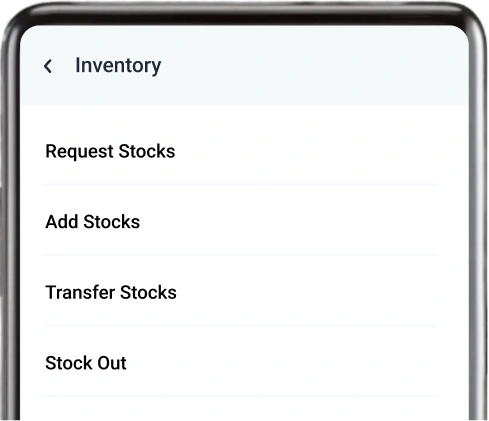Open the Transfer Stocks entry
The width and height of the screenshot is (489, 421).
[240, 292]
